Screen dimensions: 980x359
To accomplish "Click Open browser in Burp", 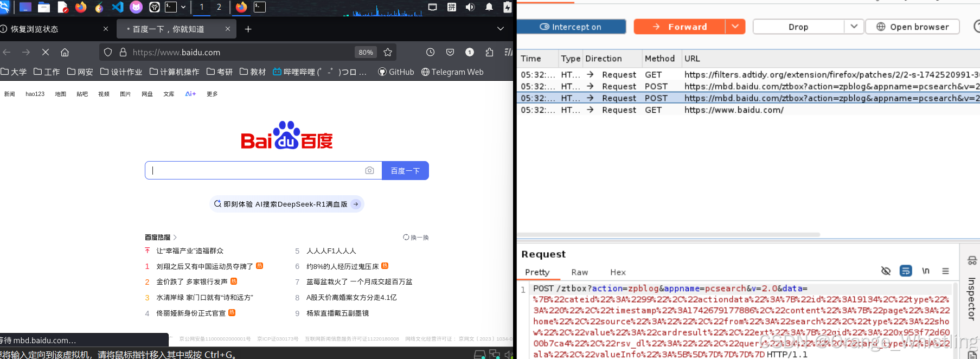I will 913,27.
